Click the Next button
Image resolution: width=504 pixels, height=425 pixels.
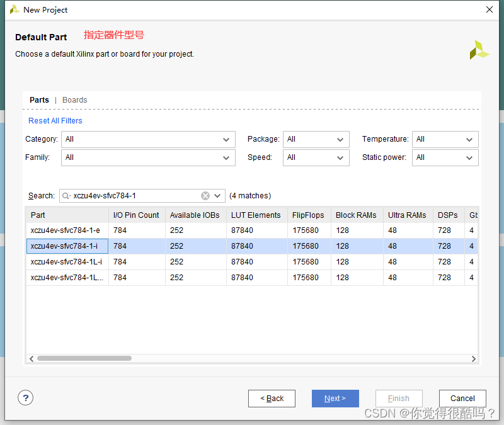click(x=335, y=399)
